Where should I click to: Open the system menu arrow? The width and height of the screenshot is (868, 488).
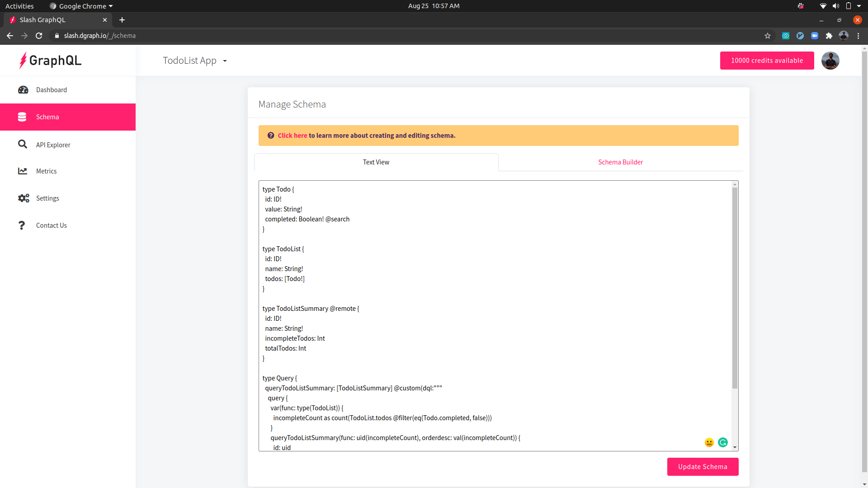(859, 6)
